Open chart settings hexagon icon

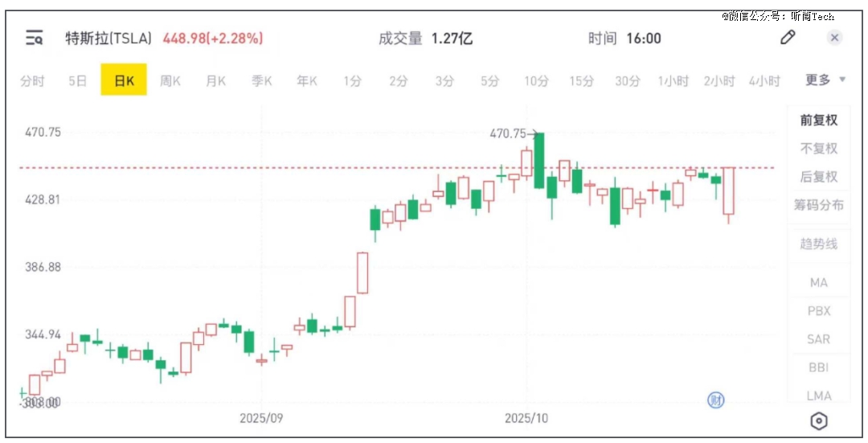819,420
